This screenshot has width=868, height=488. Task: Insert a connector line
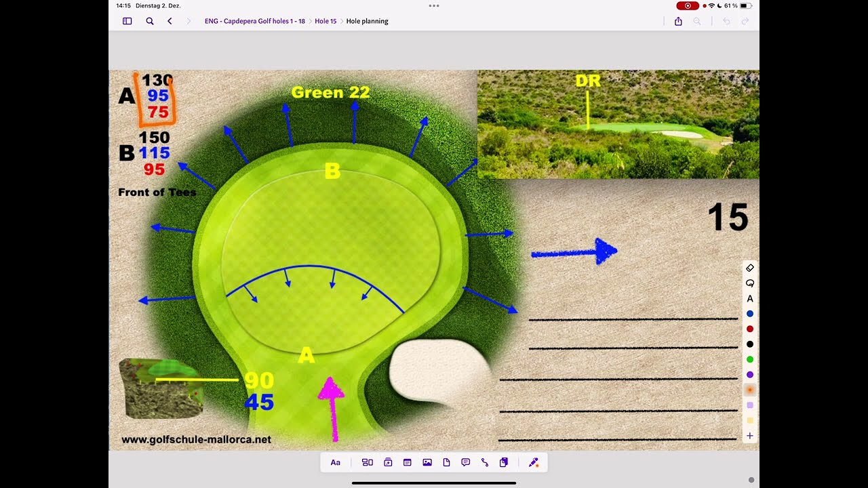(x=485, y=462)
